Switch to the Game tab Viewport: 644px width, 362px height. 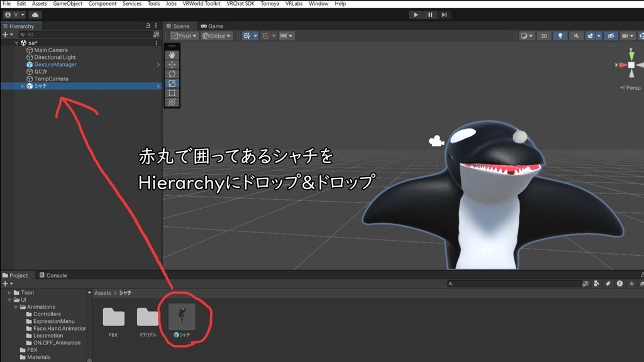coord(211,26)
